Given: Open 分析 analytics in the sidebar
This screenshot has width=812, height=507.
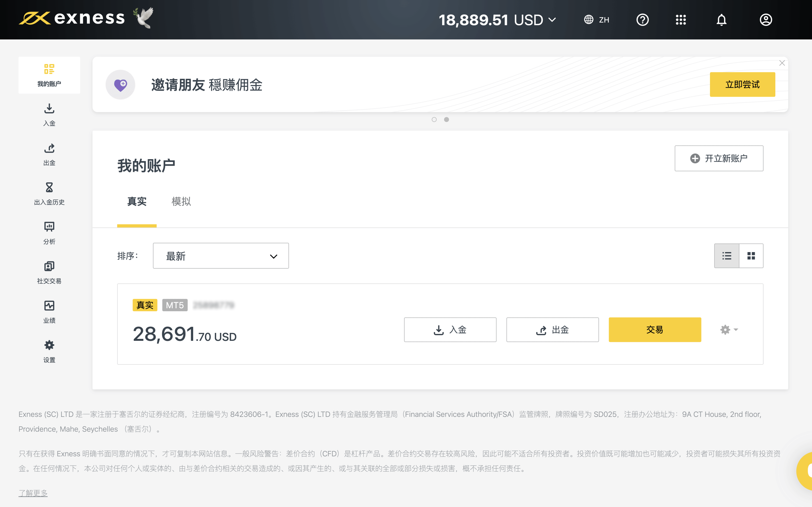Looking at the screenshot, I should (49, 233).
